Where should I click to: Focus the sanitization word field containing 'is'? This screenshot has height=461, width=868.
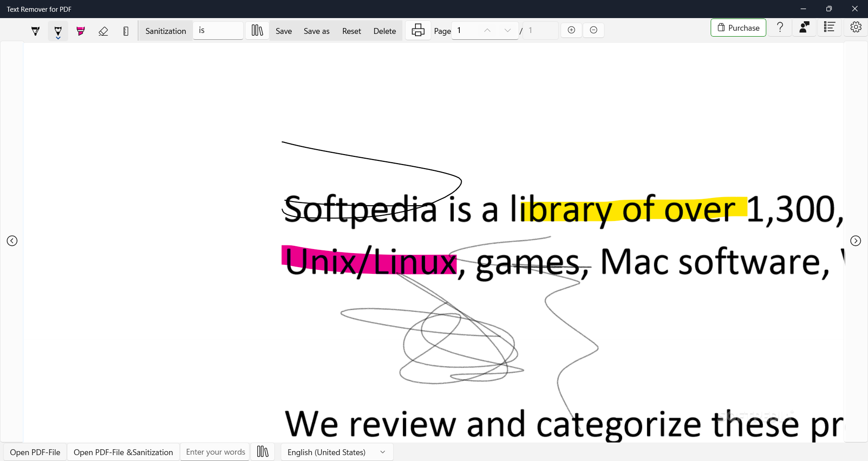pos(218,30)
